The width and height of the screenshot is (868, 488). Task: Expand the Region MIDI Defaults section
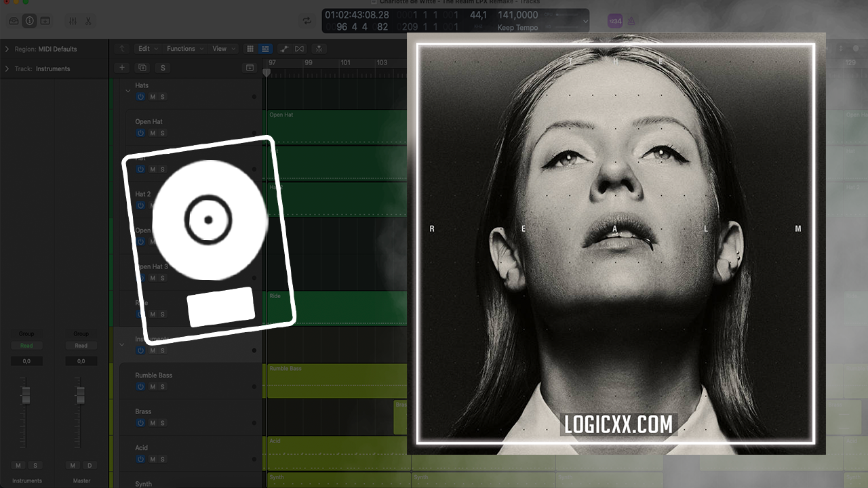pyautogui.click(x=7, y=49)
